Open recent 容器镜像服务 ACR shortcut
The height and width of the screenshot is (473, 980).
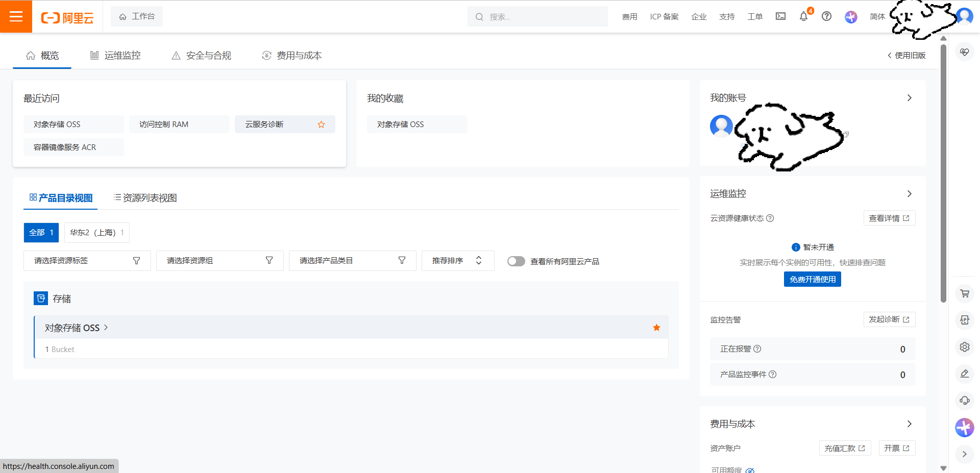coord(73,147)
